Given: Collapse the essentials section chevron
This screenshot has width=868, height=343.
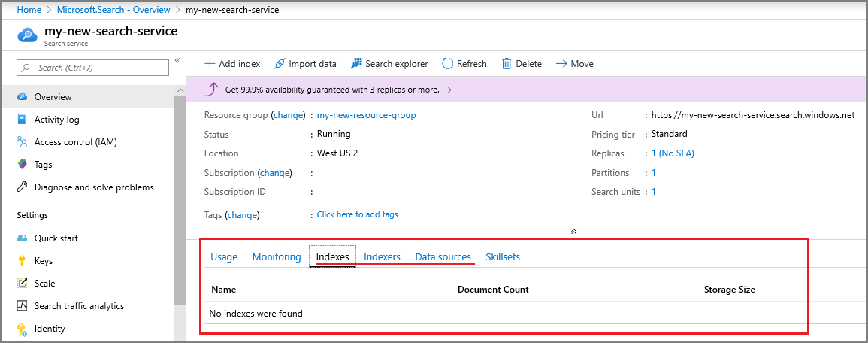Looking at the screenshot, I should tap(573, 232).
